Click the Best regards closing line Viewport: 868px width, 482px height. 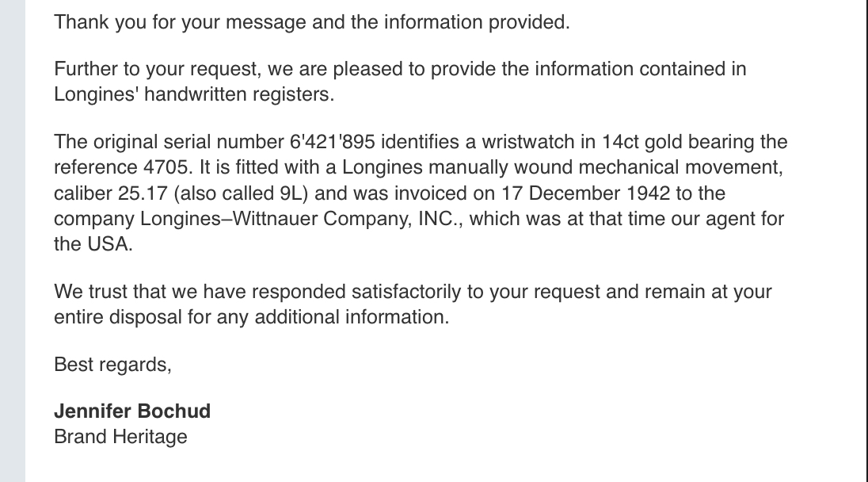pos(112,365)
